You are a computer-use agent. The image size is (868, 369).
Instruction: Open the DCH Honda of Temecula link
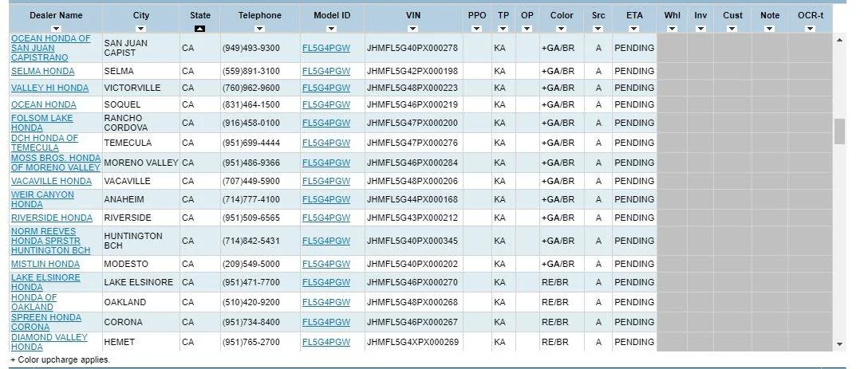pyautogui.click(x=45, y=143)
